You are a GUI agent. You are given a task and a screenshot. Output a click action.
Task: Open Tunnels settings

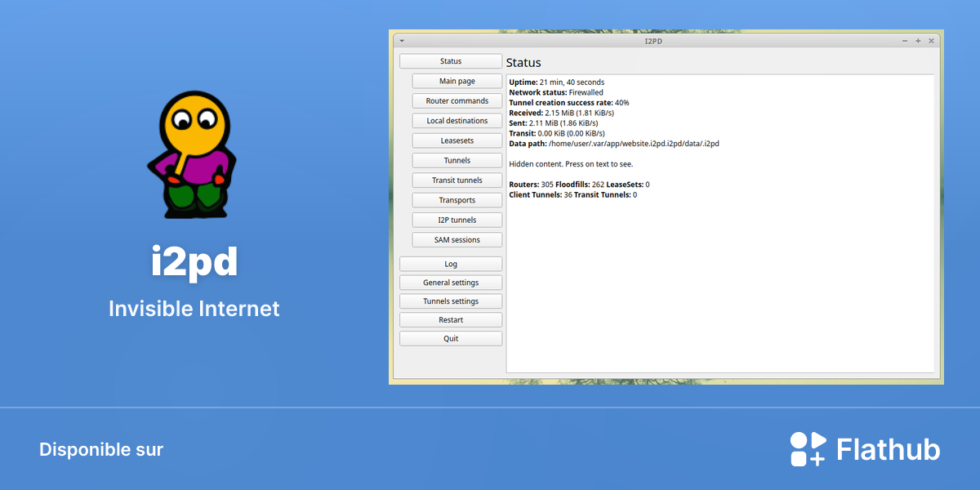(451, 301)
